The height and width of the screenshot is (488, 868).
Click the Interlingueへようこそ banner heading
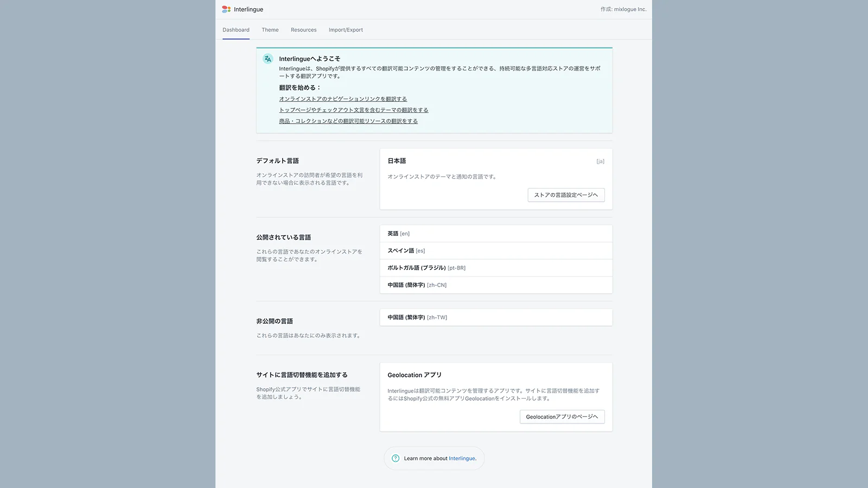pos(310,59)
